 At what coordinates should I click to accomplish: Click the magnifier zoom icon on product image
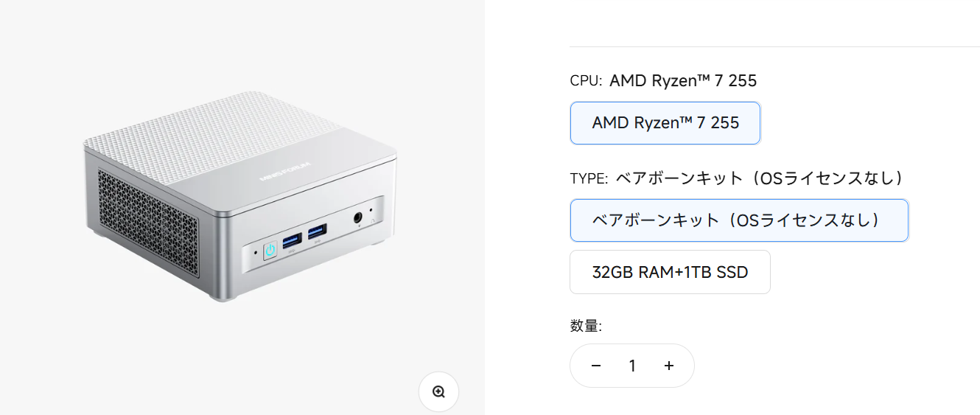438,391
